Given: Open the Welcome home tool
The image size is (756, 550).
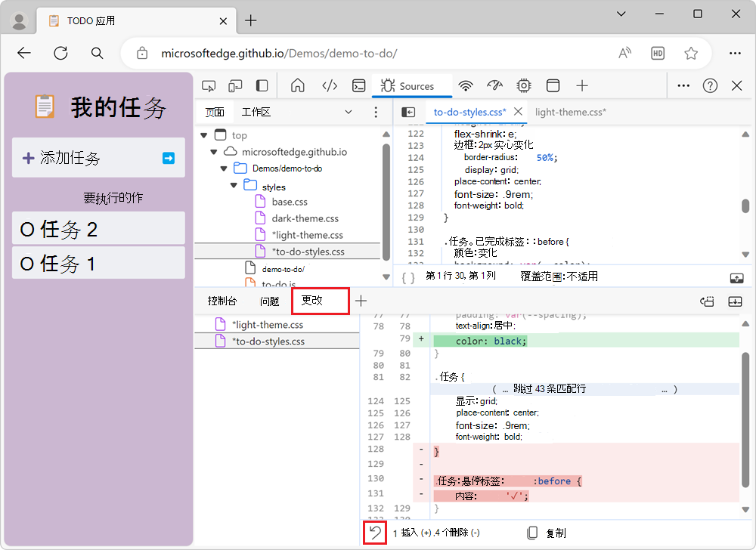Looking at the screenshot, I should [x=298, y=85].
